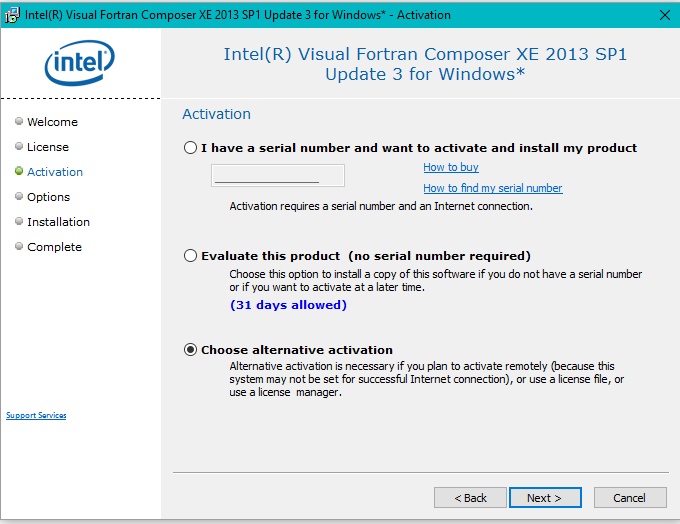Viewport: 680px width, 524px height.
Task: Select the Options step label
Action: point(48,197)
